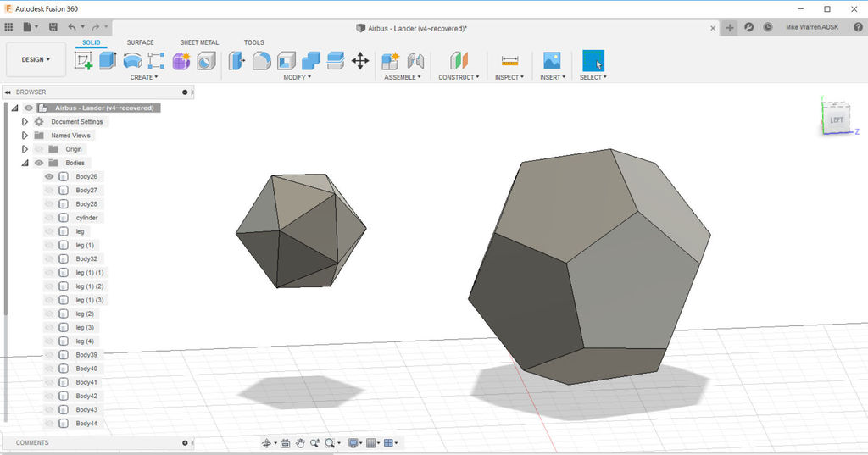Select the Pan hand tool
The image size is (868, 455).
[300, 443]
